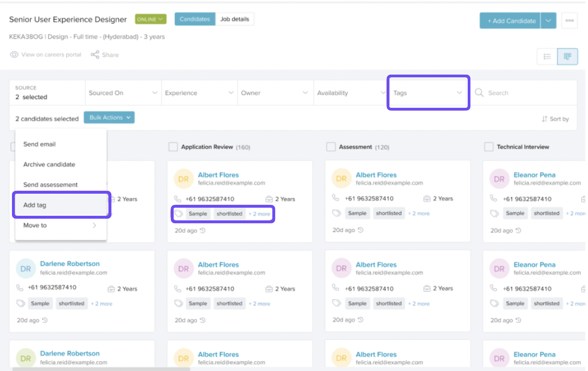Screen dimensions: 588x371
Task: Tick the Technical Interview column checkbox
Action: 488,147
